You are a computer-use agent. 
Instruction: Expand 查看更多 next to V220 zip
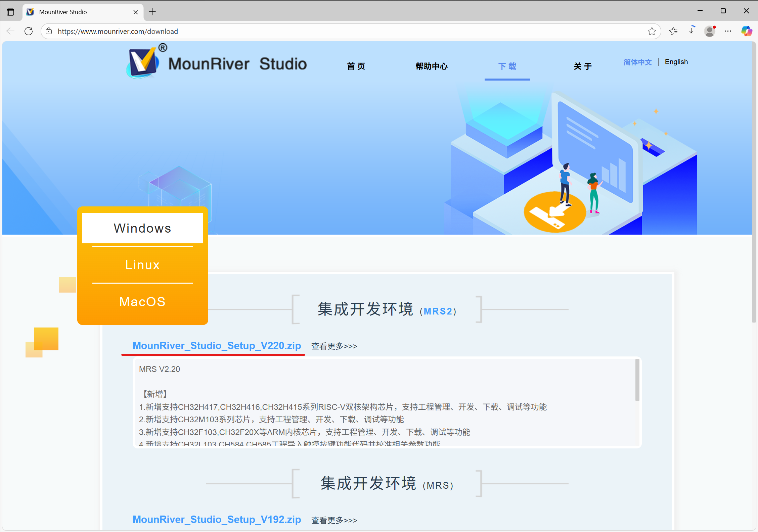(x=334, y=346)
